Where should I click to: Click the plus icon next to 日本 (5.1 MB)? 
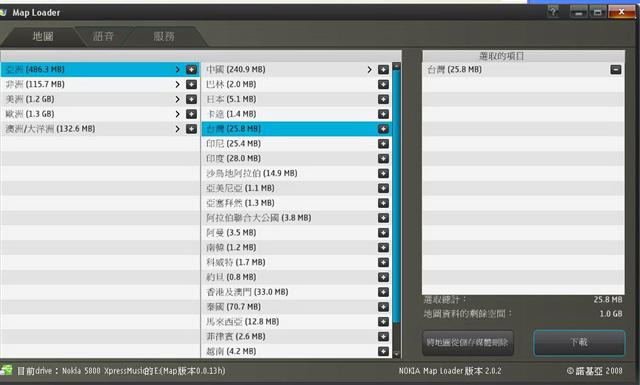[383, 99]
